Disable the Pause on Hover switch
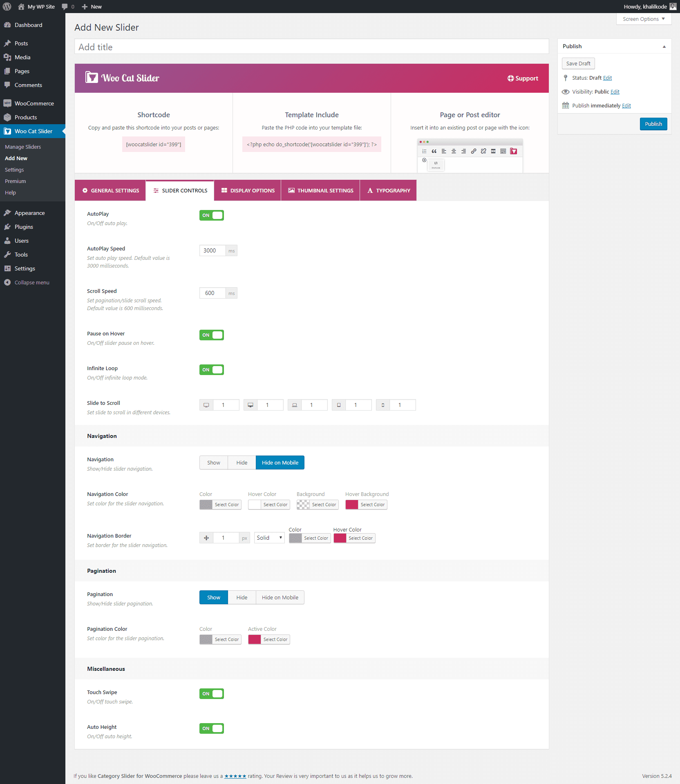This screenshot has width=680, height=784. tap(211, 335)
